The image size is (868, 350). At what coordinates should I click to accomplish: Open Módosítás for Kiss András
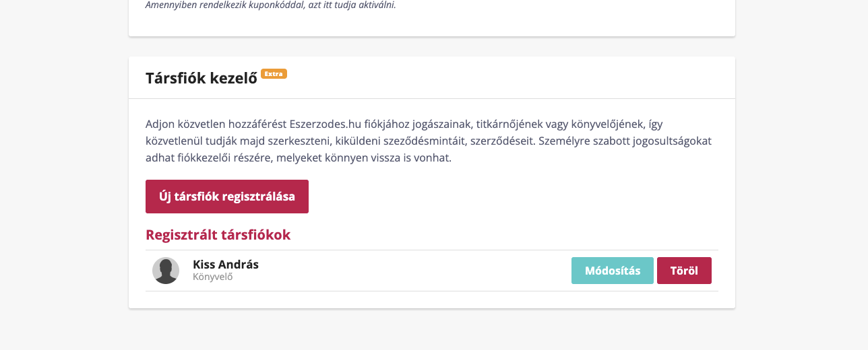pyautogui.click(x=613, y=271)
